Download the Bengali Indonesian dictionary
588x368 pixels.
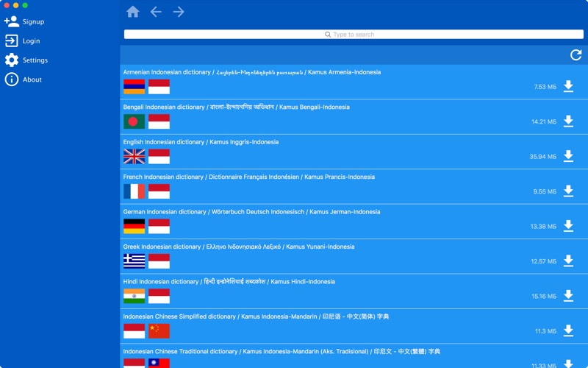click(x=568, y=121)
